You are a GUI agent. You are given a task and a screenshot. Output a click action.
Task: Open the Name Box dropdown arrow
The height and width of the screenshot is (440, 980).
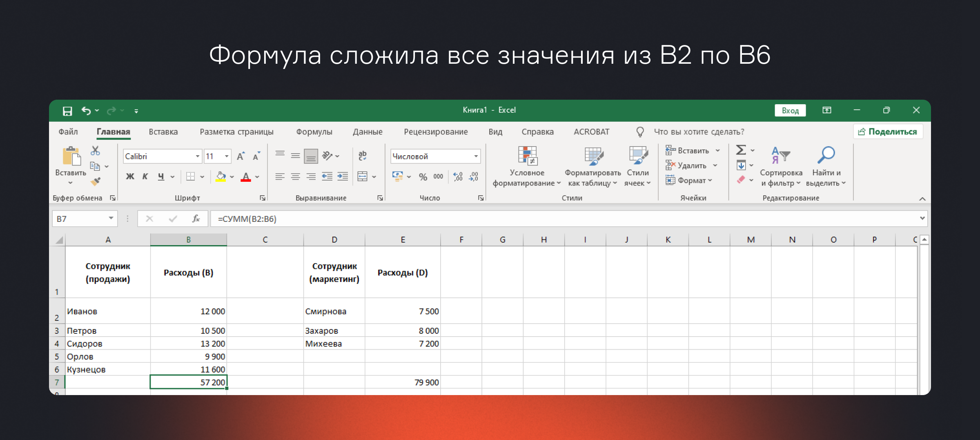point(111,219)
